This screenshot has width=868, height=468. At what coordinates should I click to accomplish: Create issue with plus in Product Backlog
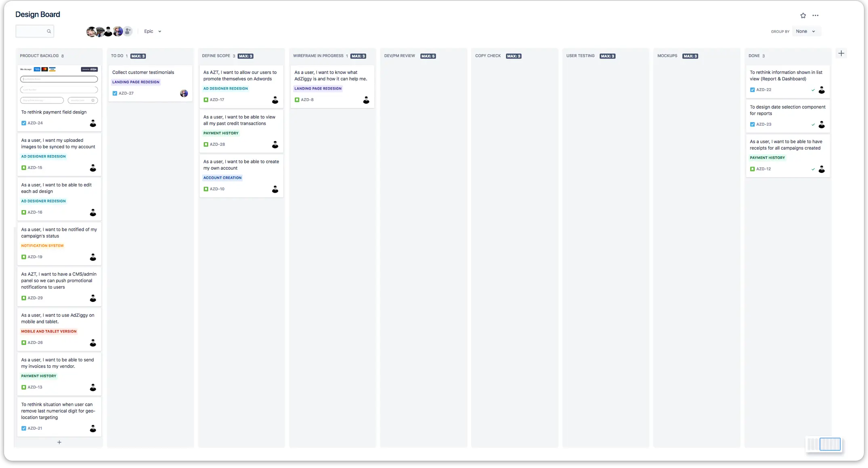pyautogui.click(x=59, y=442)
